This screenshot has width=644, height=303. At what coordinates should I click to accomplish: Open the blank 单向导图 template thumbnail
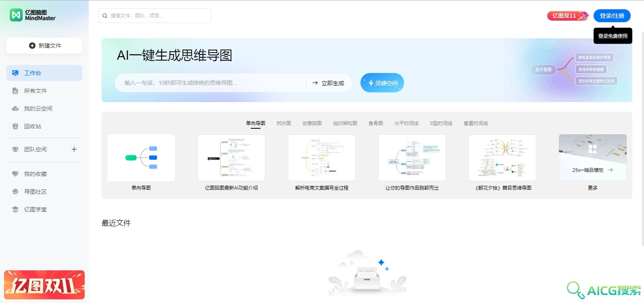coord(141,158)
